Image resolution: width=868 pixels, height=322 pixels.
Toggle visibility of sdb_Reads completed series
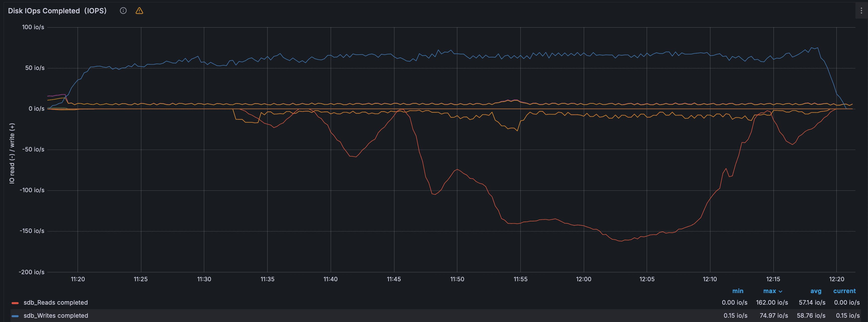55,302
